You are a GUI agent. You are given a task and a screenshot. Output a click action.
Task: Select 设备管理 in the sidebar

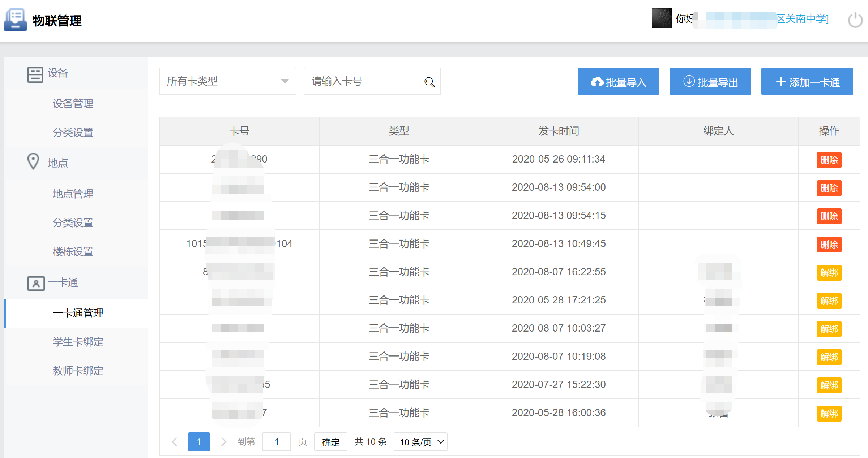(73, 104)
